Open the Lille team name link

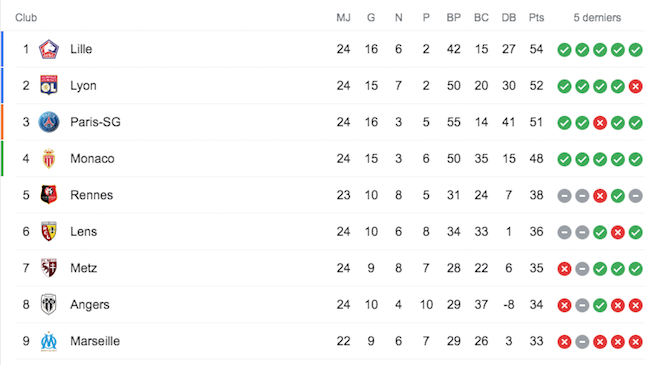coord(81,49)
